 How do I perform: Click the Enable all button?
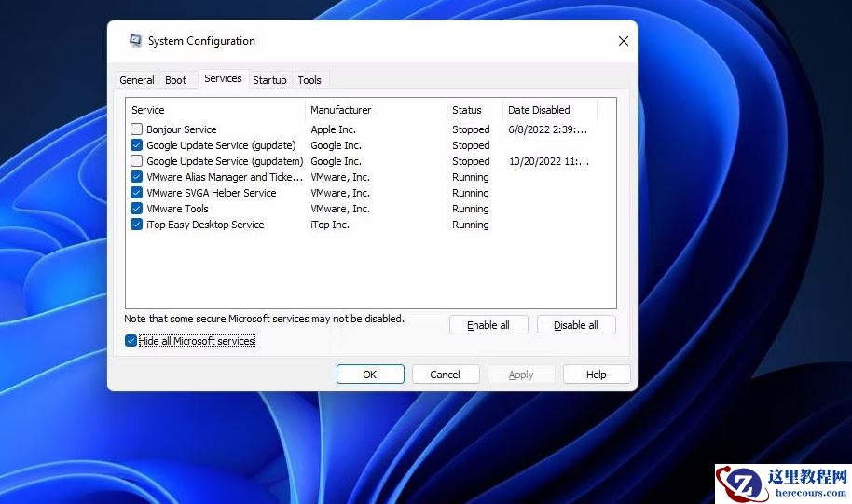pyautogui.click(x=488, y=325)
